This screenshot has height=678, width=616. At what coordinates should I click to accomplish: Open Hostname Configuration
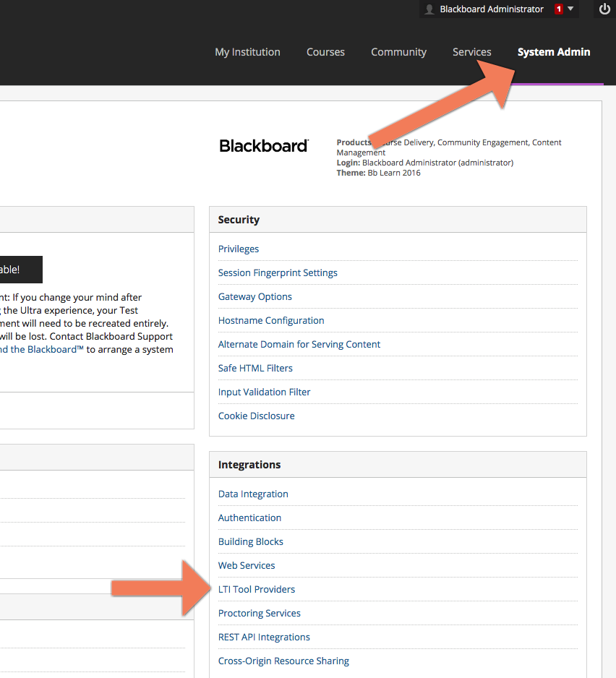(271, 320)
